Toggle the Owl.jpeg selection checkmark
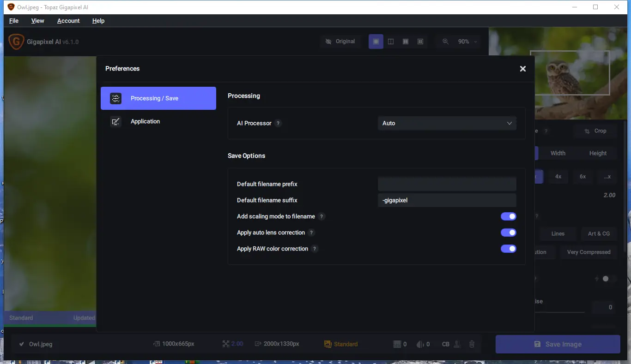The height and width of the screenshot is (364, 631). click(x=22, y=344)
